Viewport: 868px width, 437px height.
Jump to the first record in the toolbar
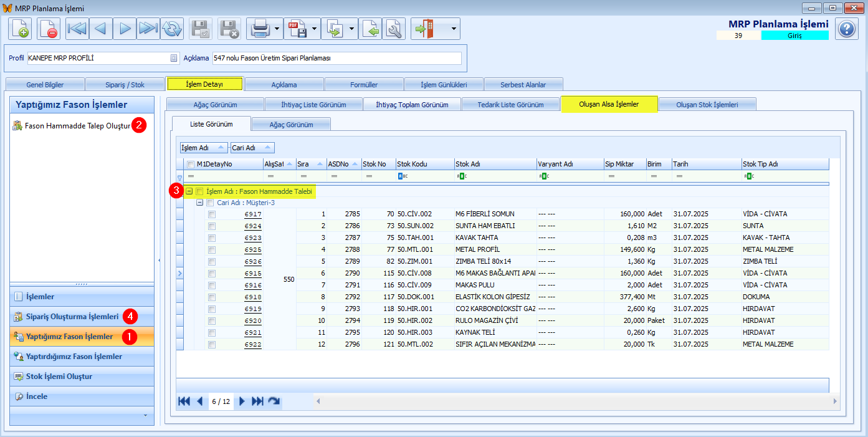[77, 29]
